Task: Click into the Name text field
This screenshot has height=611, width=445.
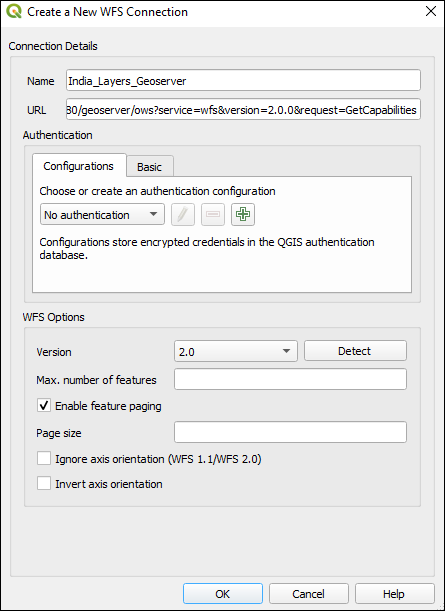Action: 243,81
